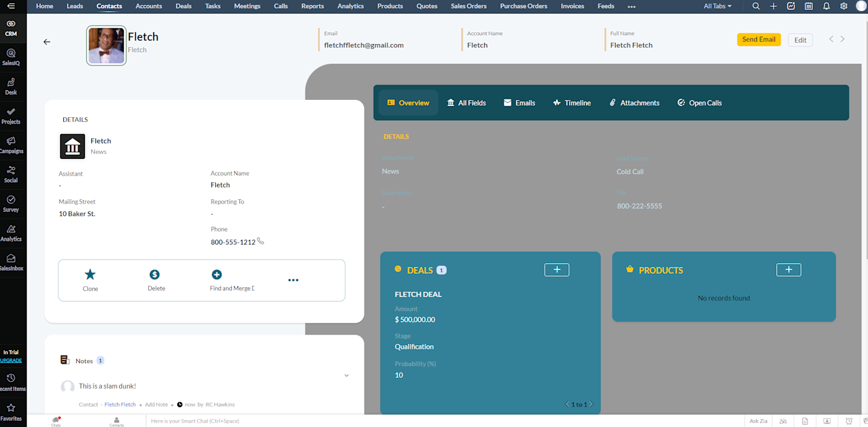Call Fletch via the phone icon beside 800-555-1212

[x=260, y=241]
